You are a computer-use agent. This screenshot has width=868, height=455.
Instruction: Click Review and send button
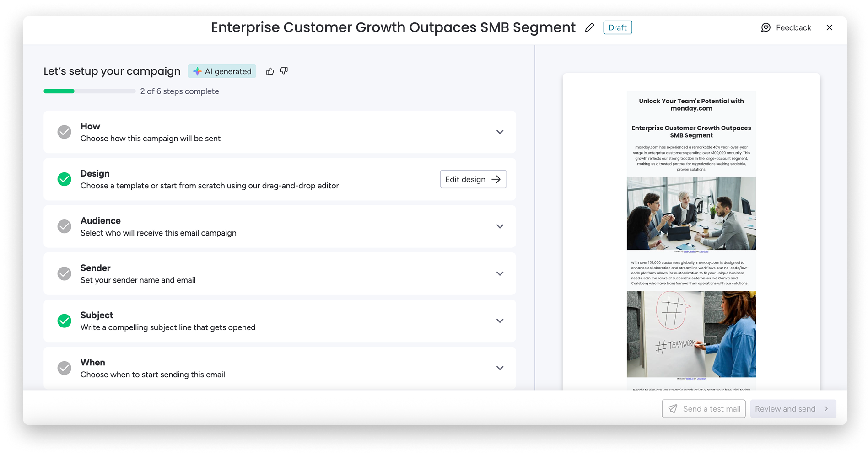click(793, 409)
